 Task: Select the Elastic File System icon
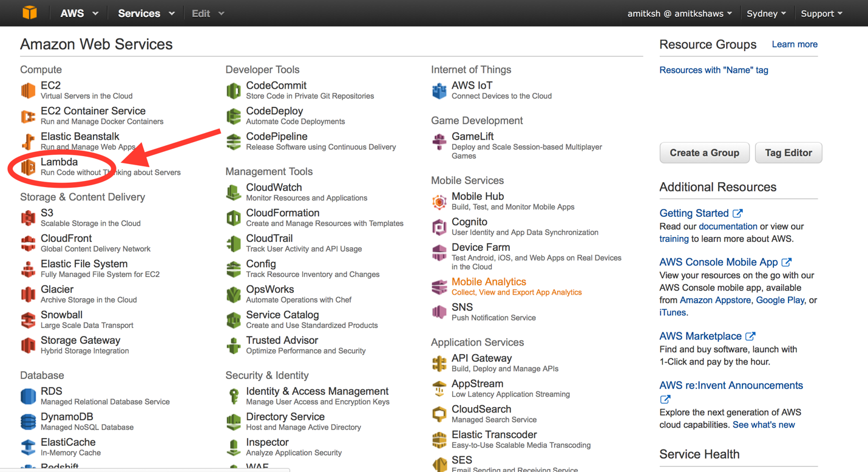point(28,269)
